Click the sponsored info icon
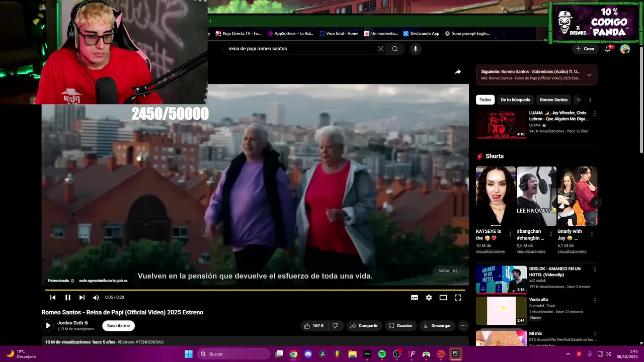644x362 pixels. tap(72, 281)
